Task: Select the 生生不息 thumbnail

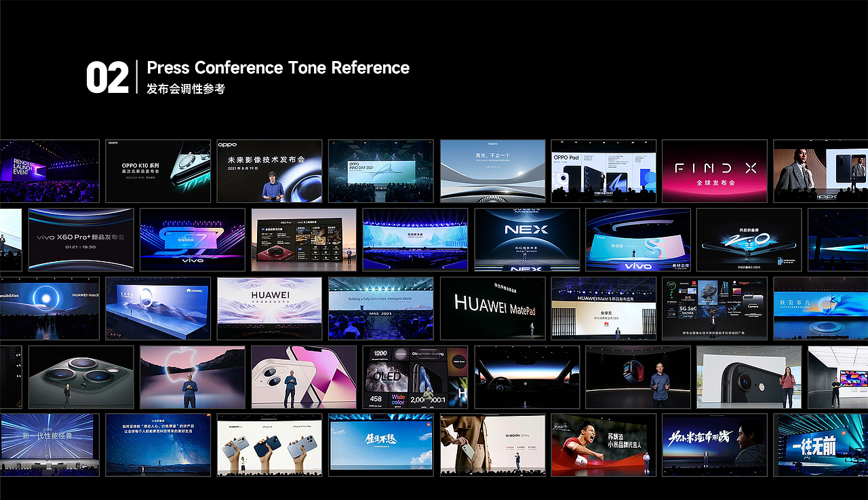Action: [380, 445]
